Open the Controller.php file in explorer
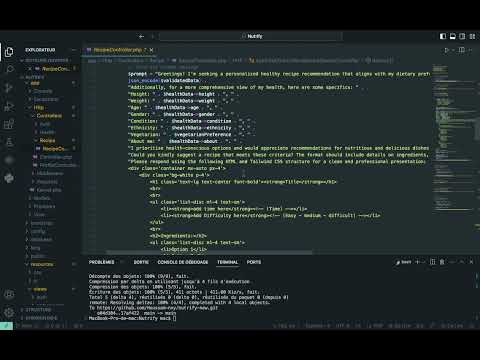The height and width of the screenshot is (360, 480). pyautogui.click(x=56, y=157)
